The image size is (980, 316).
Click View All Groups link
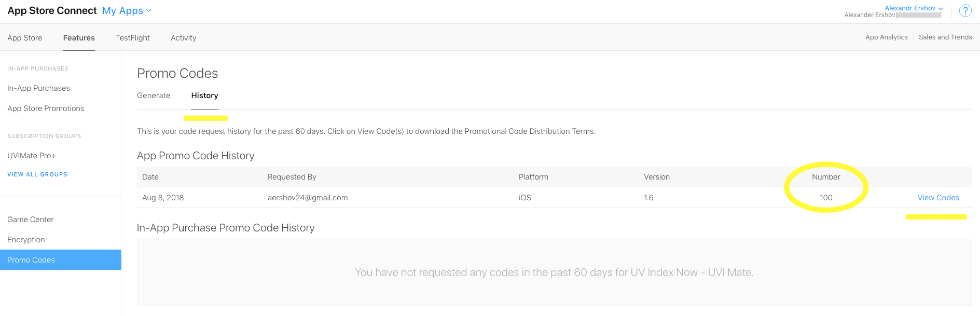[x=37, y=174]
